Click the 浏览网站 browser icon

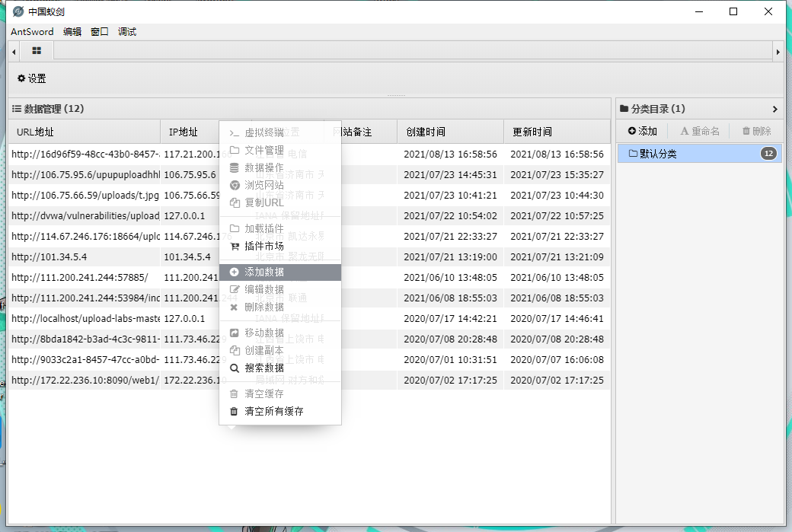pos(235,185)
